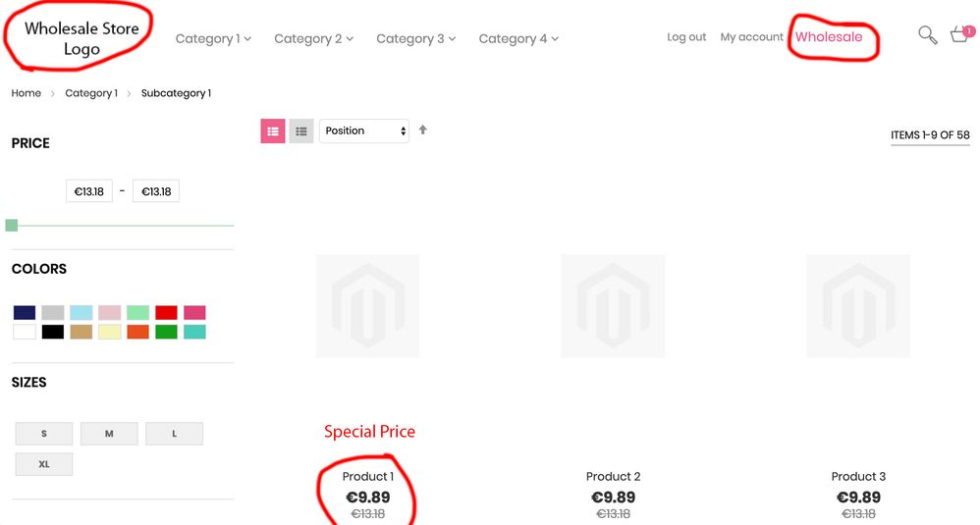
Task: Switch to grid view mode
Action: (x=272, y=131)
